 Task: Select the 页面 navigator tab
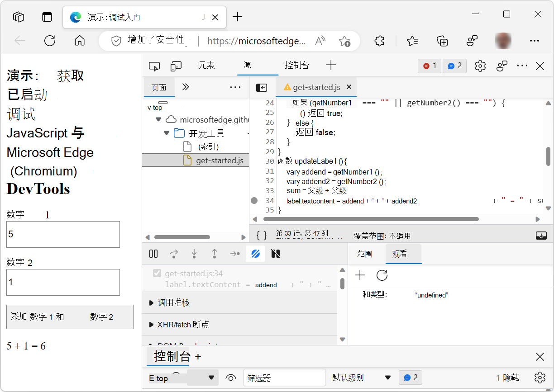(x=159, y=87)
